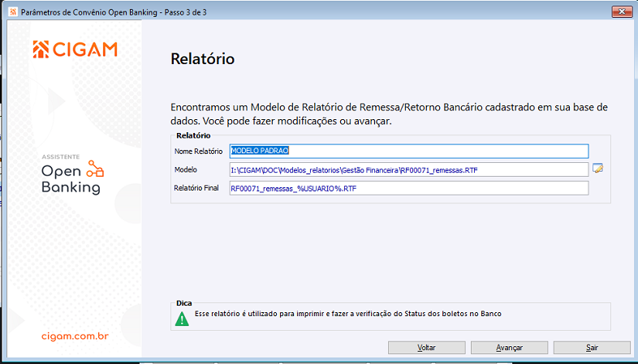Click the Nome Relatório label

[199, 151]
